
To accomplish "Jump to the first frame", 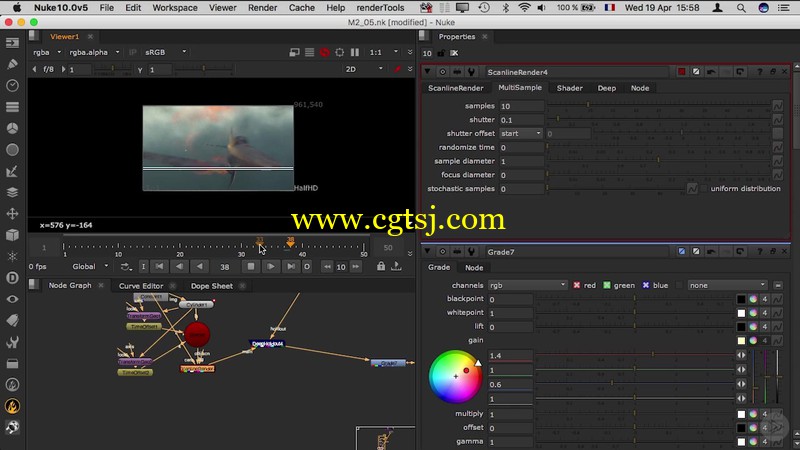I will (x=159, y=266).
